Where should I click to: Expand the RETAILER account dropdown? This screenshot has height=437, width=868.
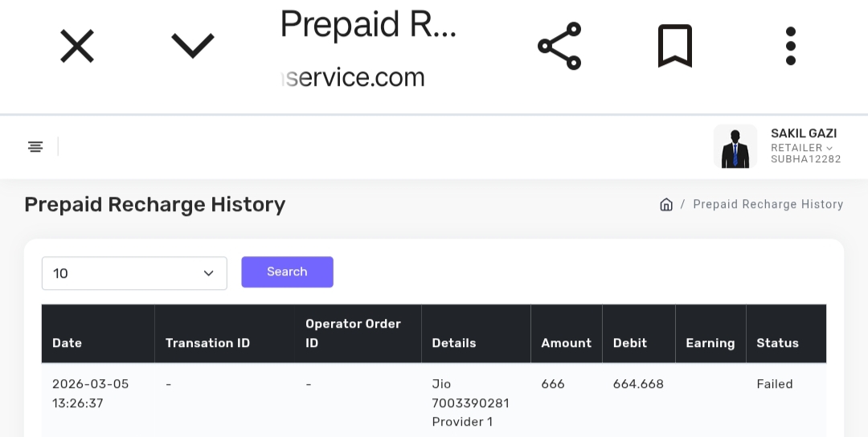[x=802, y=148]
